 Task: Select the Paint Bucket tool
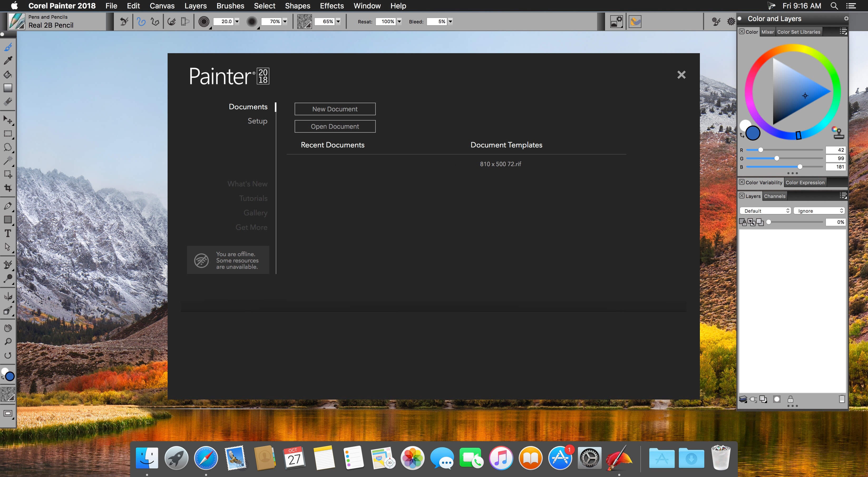pos(8,74)
